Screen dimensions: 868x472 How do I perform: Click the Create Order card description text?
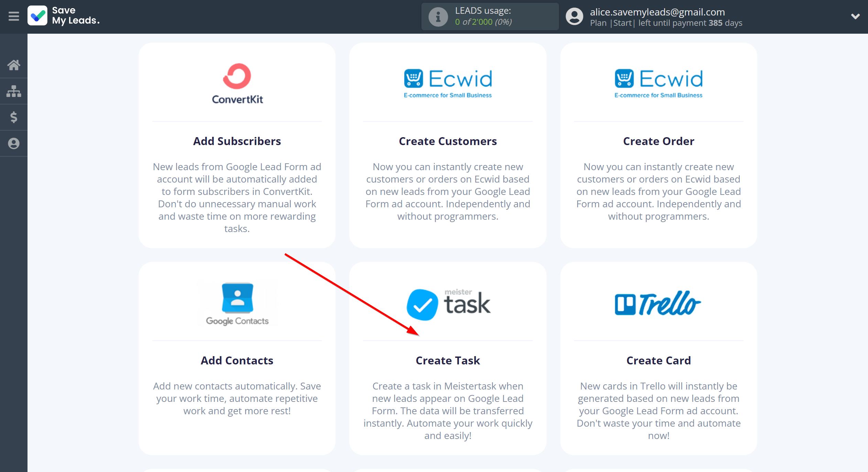tap(659, 191)
